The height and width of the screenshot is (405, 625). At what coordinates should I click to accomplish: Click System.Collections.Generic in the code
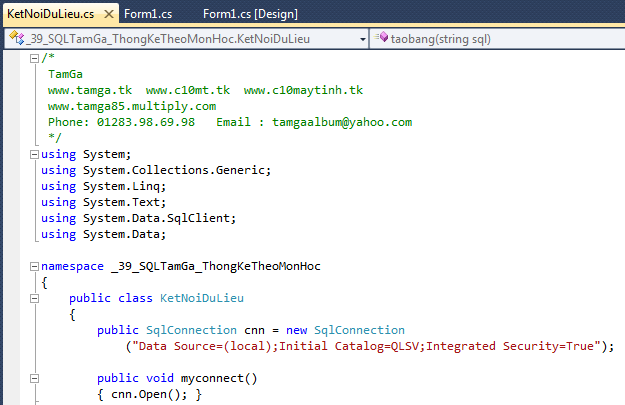point(174,171)
